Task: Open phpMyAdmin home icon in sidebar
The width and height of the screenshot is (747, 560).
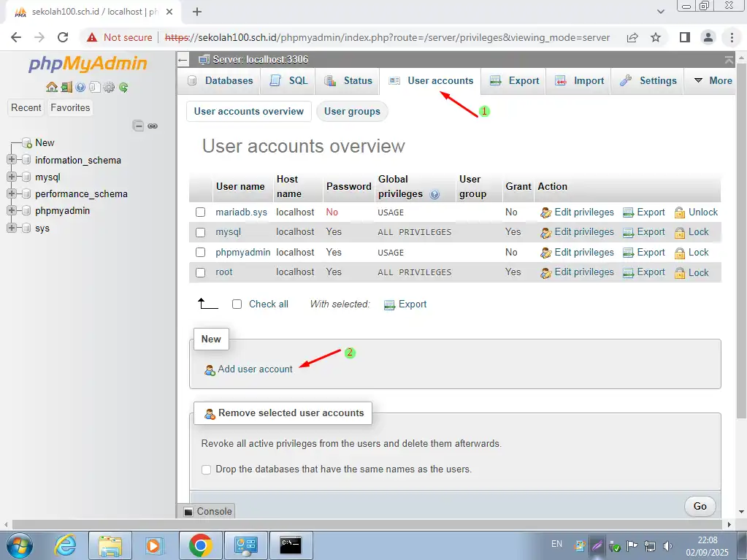Action: point(51,87)
